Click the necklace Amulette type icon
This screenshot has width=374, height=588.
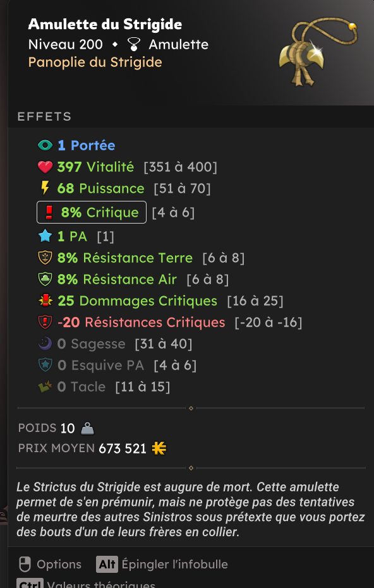coord(133,45)
